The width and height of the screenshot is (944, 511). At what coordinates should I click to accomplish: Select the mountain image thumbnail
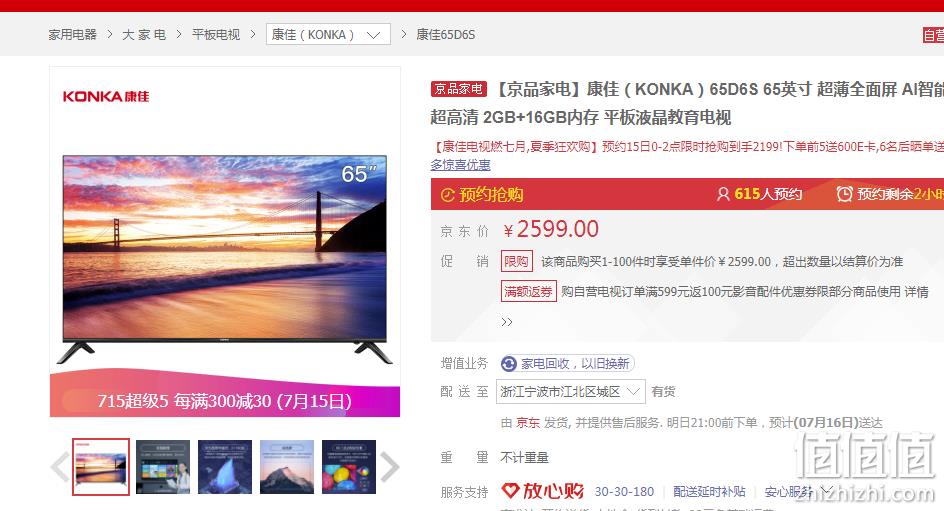point(287,467)
